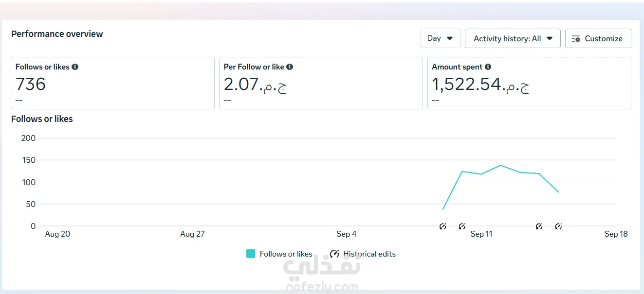This screenshot has width=644, height=294.
Task: Select the Per Follow or like metric card
Action: coord(321,83)
